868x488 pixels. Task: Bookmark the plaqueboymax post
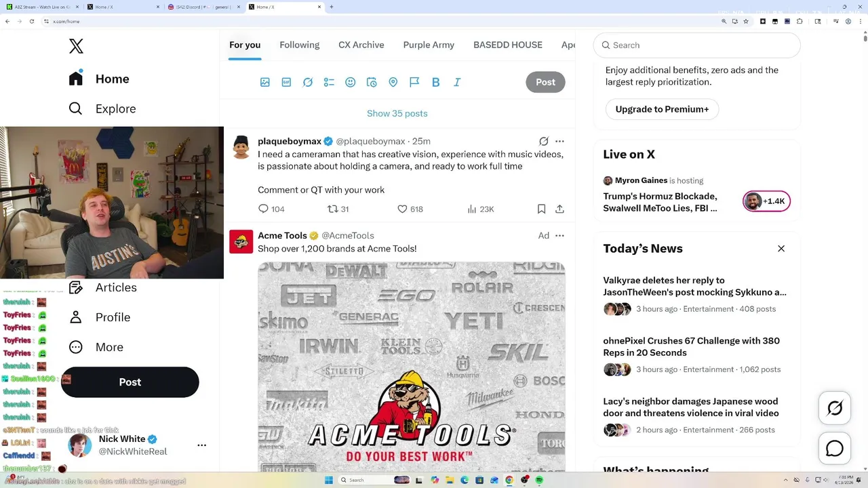(542, 209)
